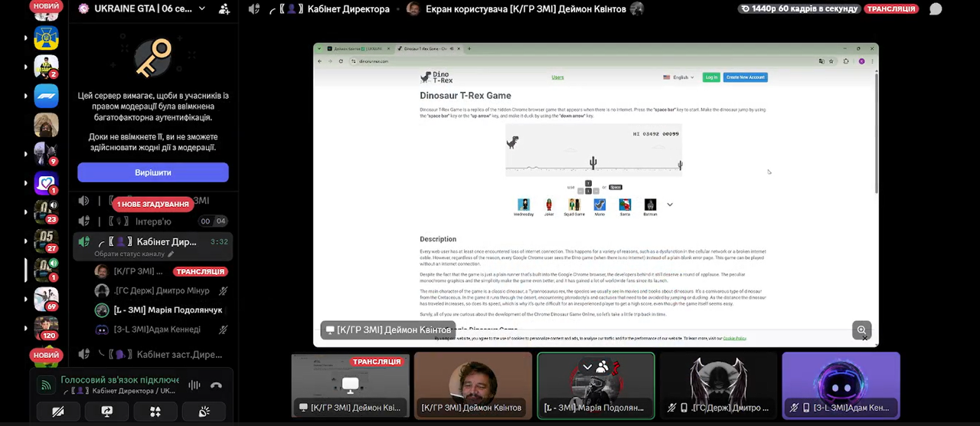Click the Dino T-Rex logo in stream

pos(436,77)
